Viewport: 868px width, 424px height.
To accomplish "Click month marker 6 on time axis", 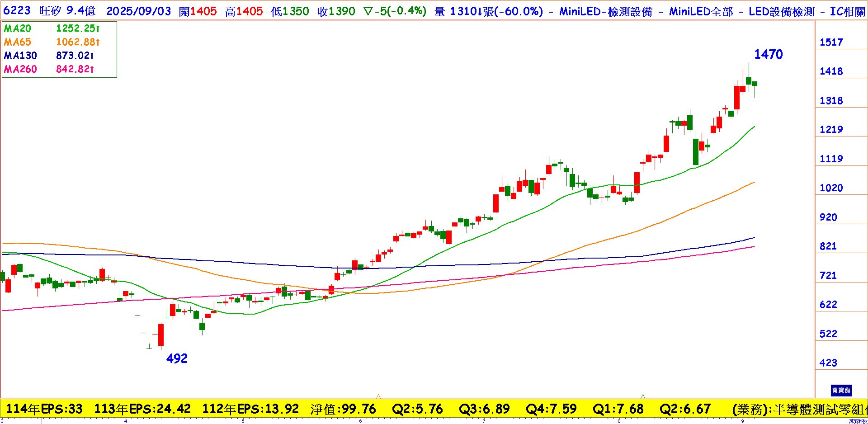I will pyautogui.click(x=360, y=421).
